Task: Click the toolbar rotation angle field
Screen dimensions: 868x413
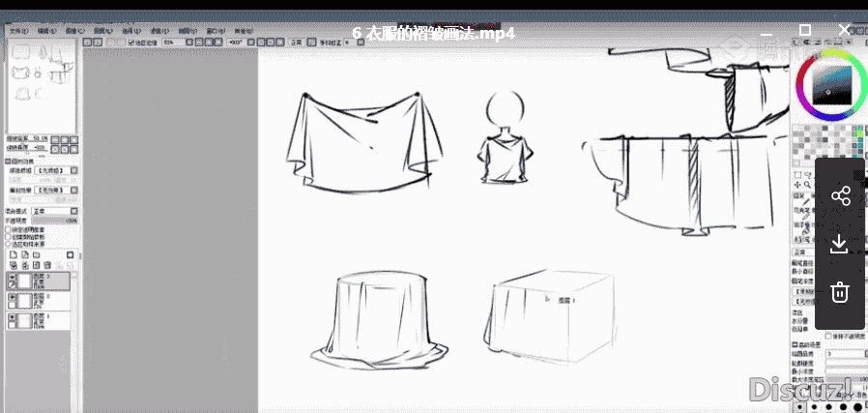Action: click(235, 43)
